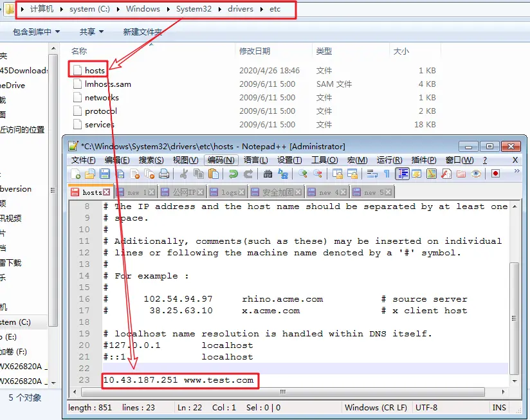Open the 编码(N) menu
530x420 pixels.
[221, 160]
